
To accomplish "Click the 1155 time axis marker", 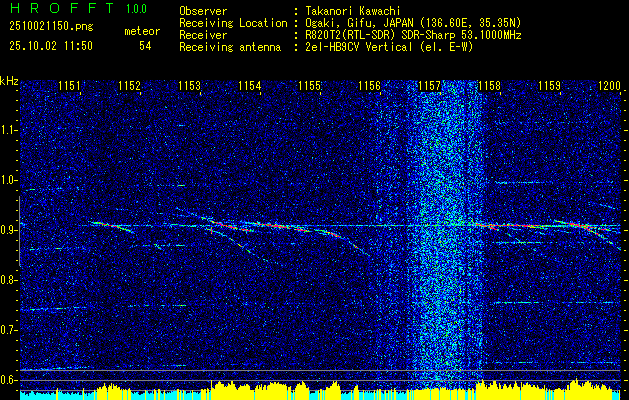I will [x=310, y=86].
